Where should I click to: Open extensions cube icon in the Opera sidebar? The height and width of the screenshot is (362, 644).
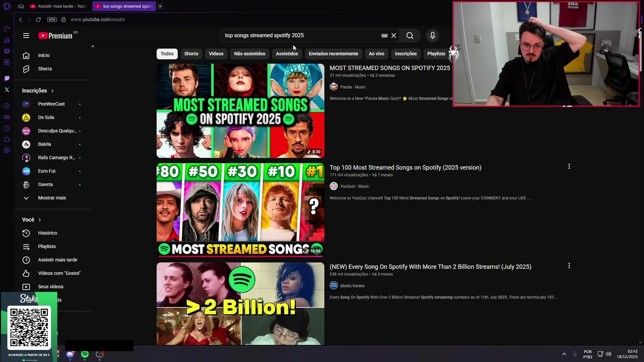tap(7, 139)
